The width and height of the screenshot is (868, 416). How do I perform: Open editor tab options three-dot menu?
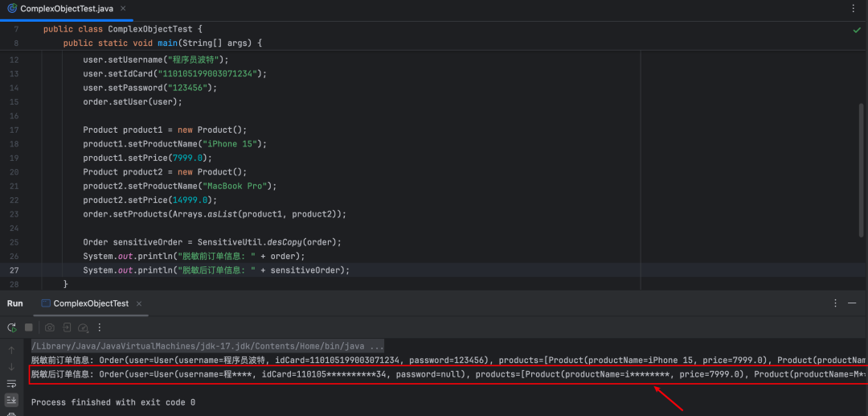tap(853, 8)
